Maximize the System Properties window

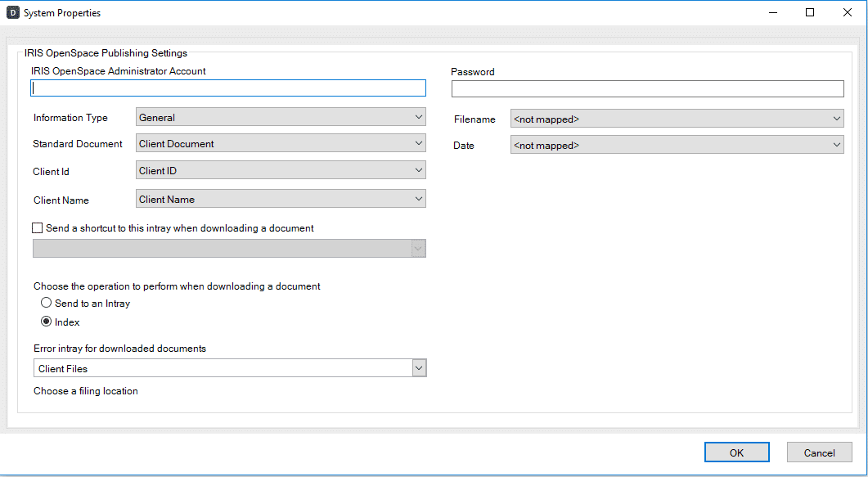(810, 13)
